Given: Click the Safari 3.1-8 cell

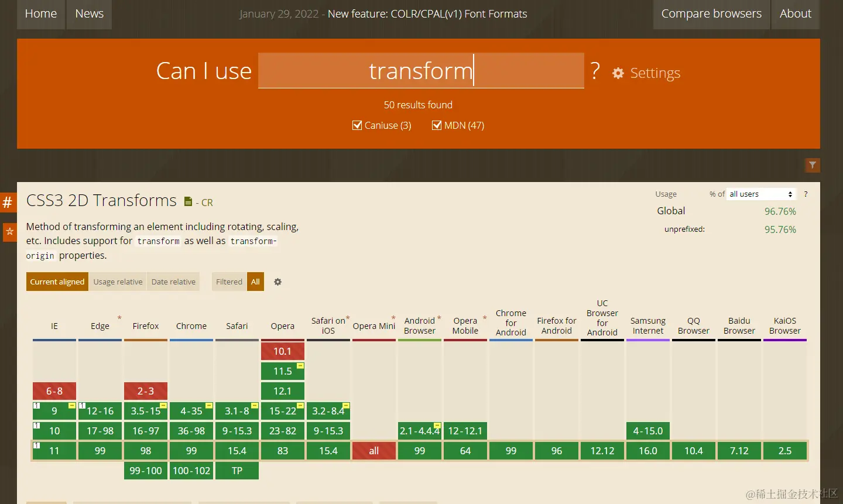Looking at the screenshot, I should pos(237,411).
